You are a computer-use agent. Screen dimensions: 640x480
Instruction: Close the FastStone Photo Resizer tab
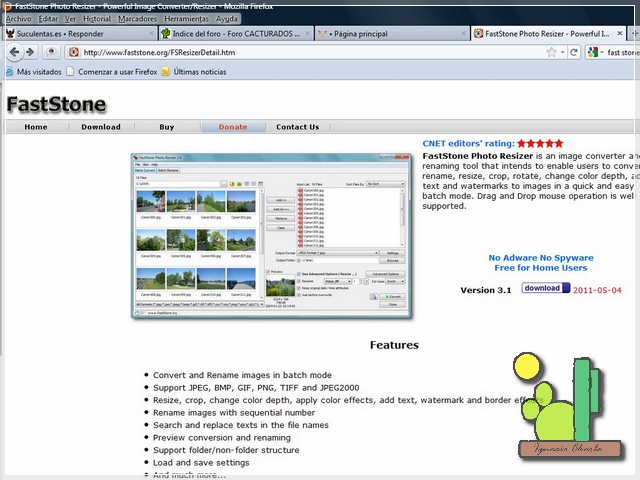620,33
